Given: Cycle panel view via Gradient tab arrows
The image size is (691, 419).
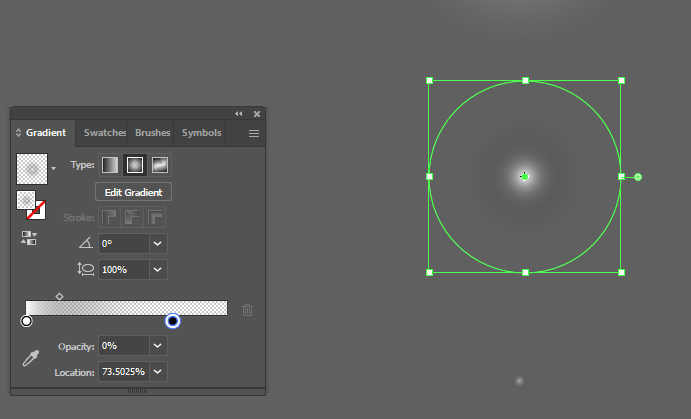Looking at the screenshot, I should coord(18,133).
